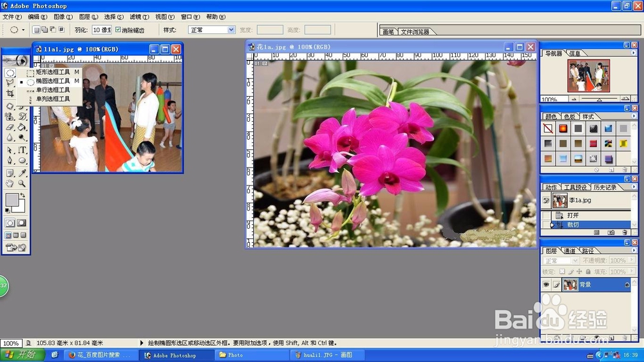The width and height of the screenshot is (644, 362).
Task: Select the Hand tool
Action: 10,184
